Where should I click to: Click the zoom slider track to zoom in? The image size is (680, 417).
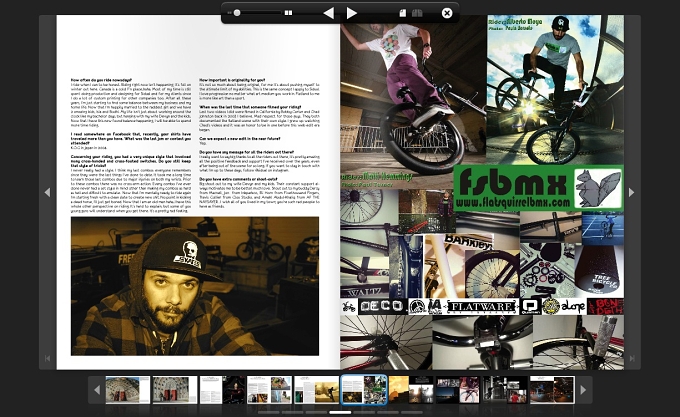click(x=260, y=13)
